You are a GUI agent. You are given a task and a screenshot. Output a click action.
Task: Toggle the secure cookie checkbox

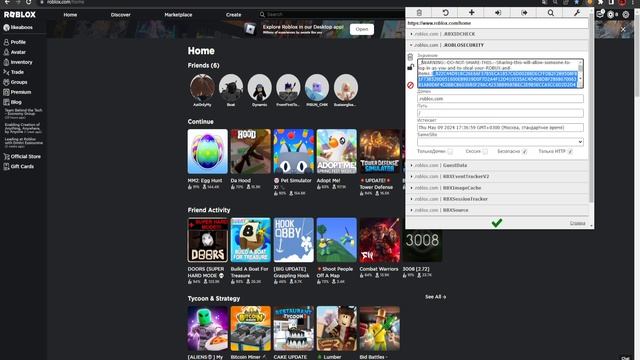pyautogui.click(x=524, y=151)
